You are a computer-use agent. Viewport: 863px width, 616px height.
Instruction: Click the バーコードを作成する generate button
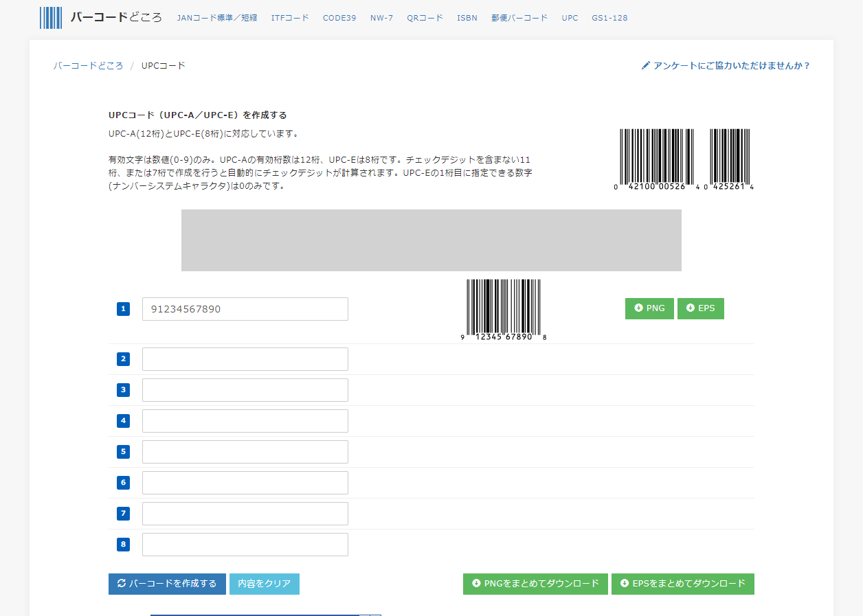[x=167, y=584]
